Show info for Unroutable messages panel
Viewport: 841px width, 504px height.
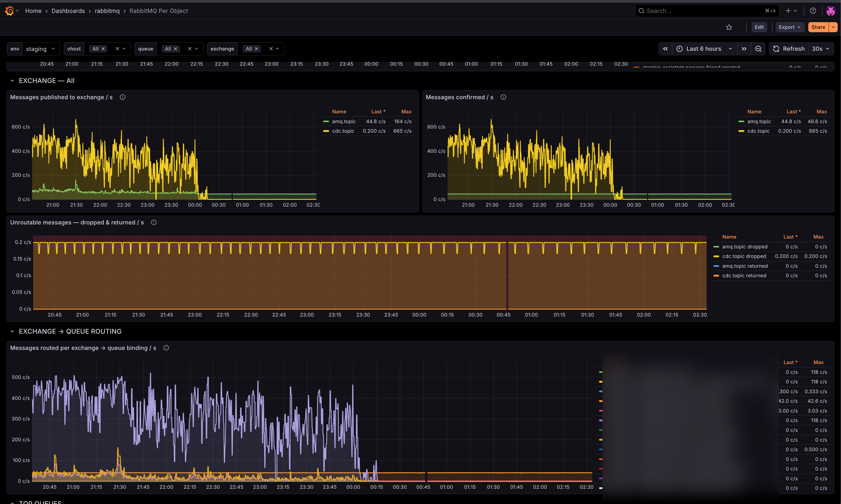[x=154, y=222]
